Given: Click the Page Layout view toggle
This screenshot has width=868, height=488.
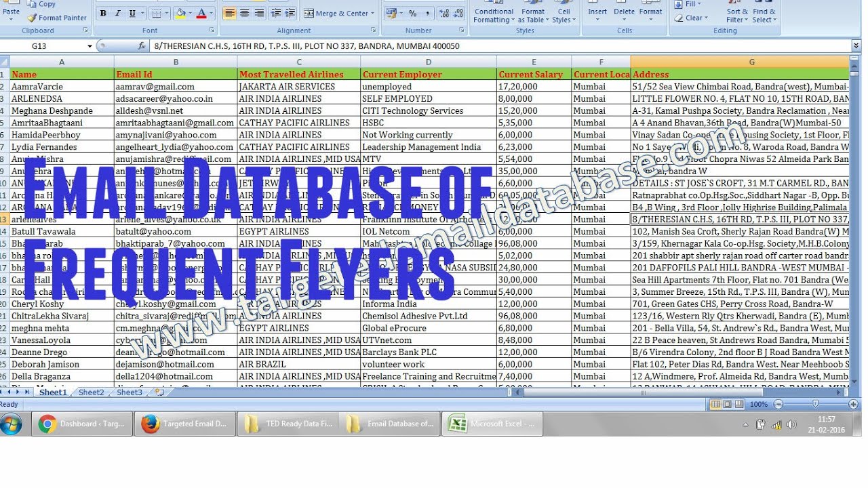Looking at the screenshot, I should tap(727, 403).
